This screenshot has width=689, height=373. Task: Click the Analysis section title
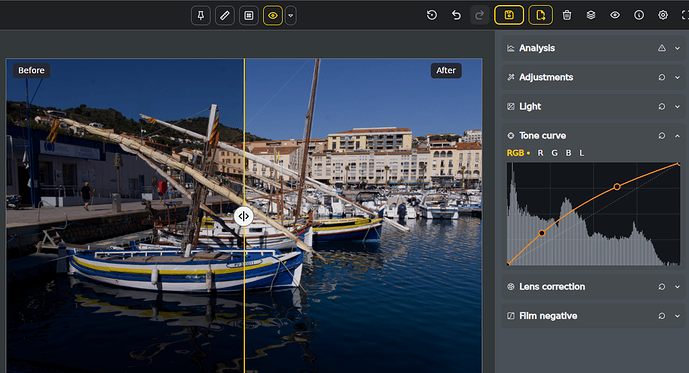(x=537, y=48)
